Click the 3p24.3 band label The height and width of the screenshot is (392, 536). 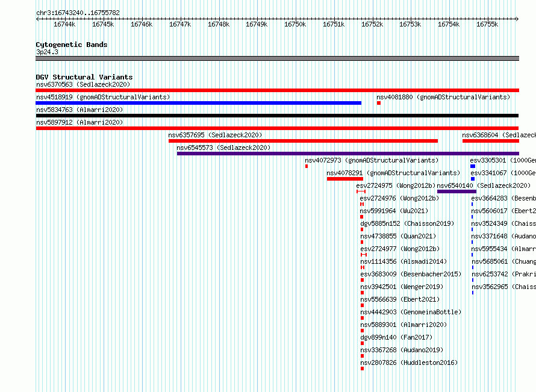click(x=47, y=52)
